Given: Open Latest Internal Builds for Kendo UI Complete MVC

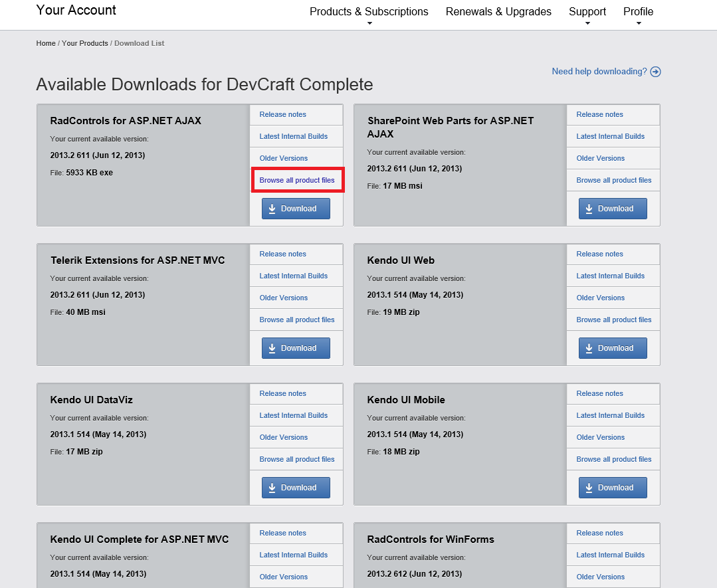Looking at the screenshot, I should click(x=294, y=555).
